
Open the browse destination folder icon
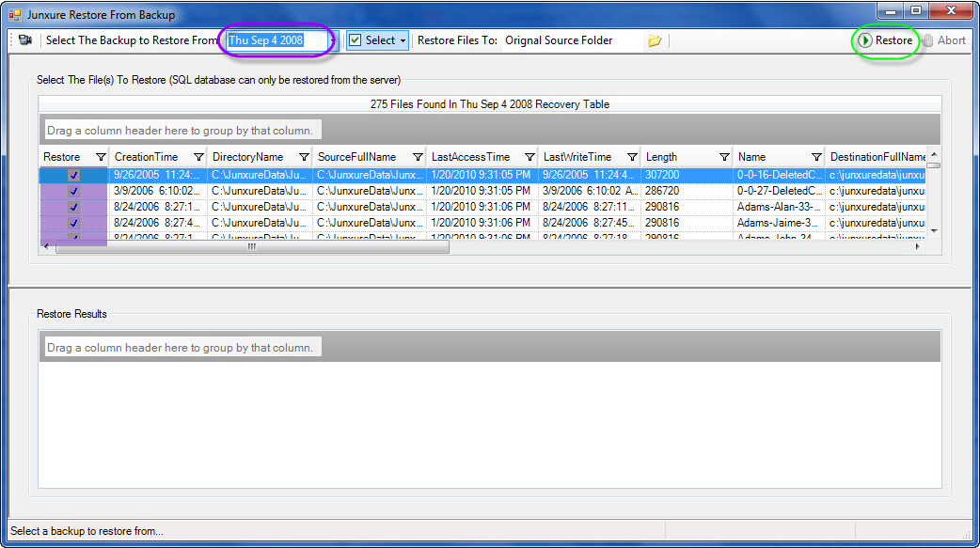[654, 40]
